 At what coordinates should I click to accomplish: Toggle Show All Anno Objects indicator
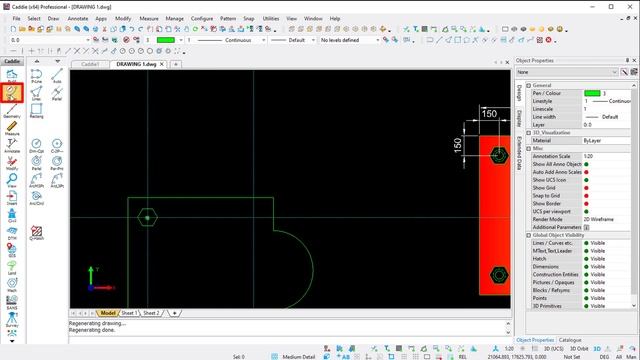(x=586, y=164)
